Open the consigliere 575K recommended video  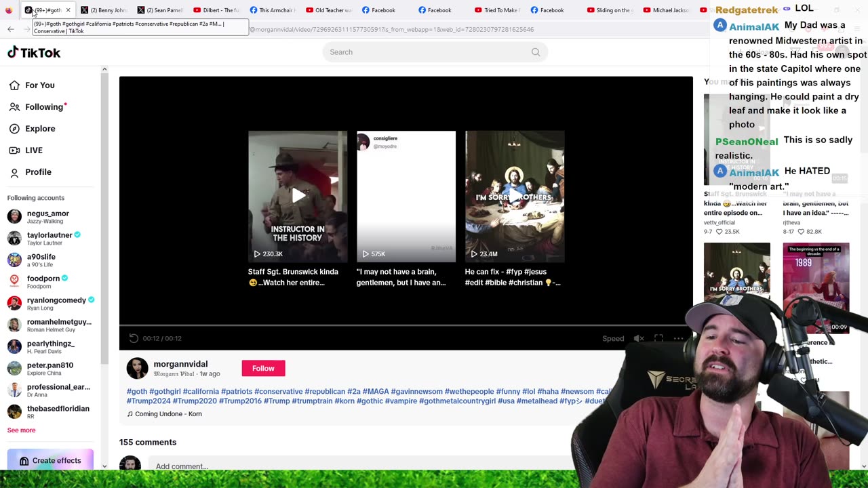[x=406, y=197]
